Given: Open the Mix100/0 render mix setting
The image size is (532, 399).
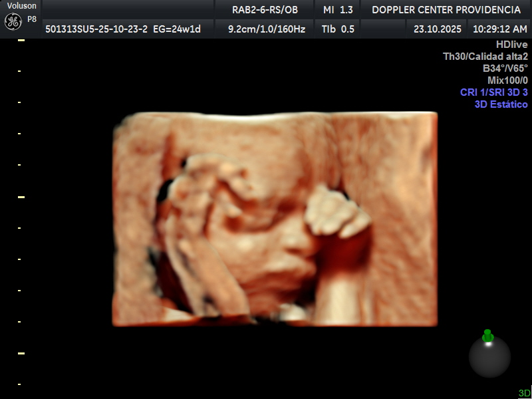Looking at the screenshot, I should click(507, 80).
